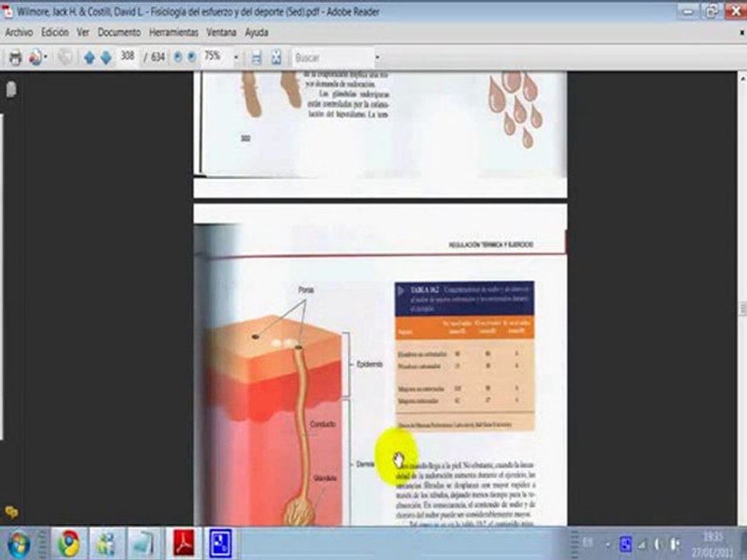Click the network signal tray icon

click(x=643, y=544)
